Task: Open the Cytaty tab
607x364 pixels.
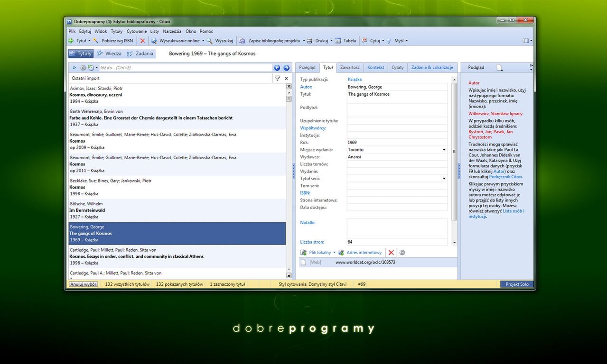Action: (x=398, y=67)
